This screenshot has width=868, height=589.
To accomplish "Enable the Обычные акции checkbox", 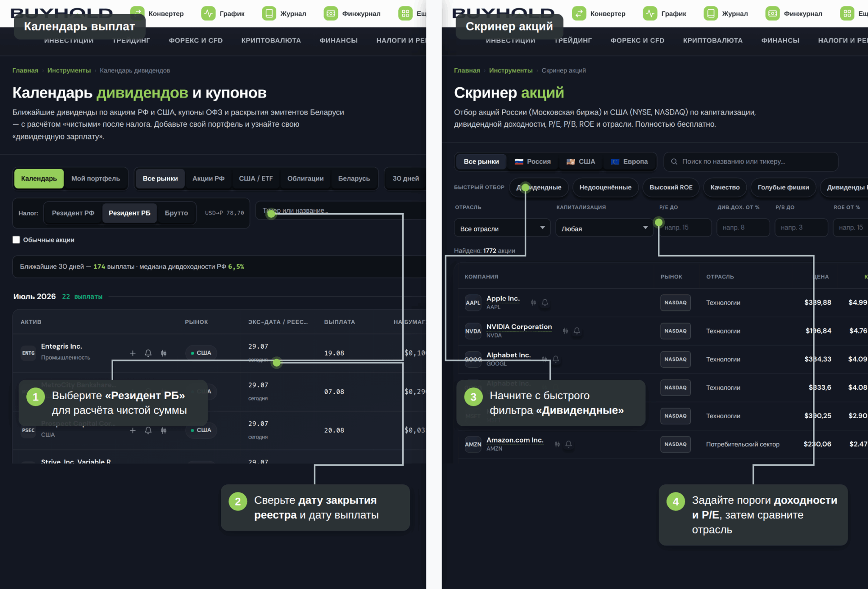I will tap(16, 240).
